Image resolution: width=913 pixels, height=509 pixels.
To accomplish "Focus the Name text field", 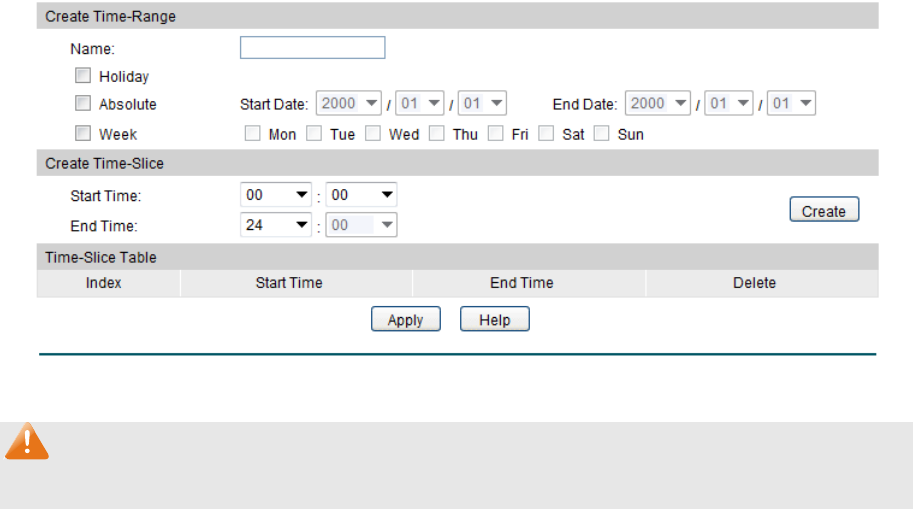I will click(313, 48).
